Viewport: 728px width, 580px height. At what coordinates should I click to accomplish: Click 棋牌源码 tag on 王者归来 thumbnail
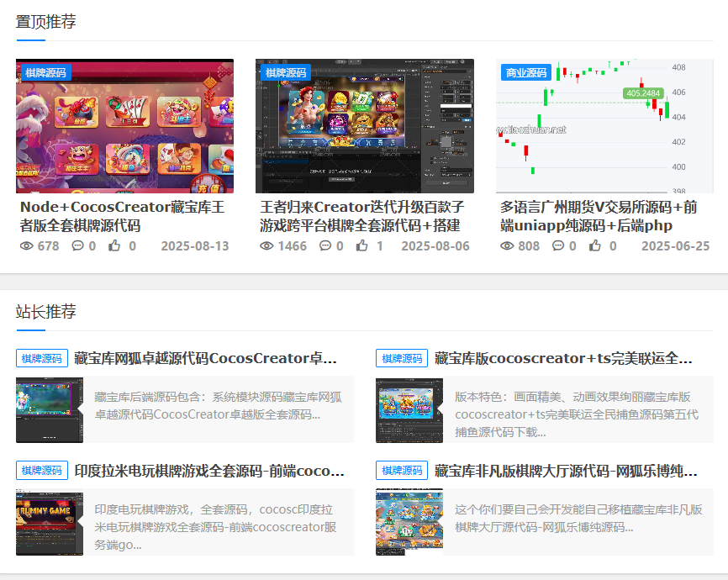286,72
